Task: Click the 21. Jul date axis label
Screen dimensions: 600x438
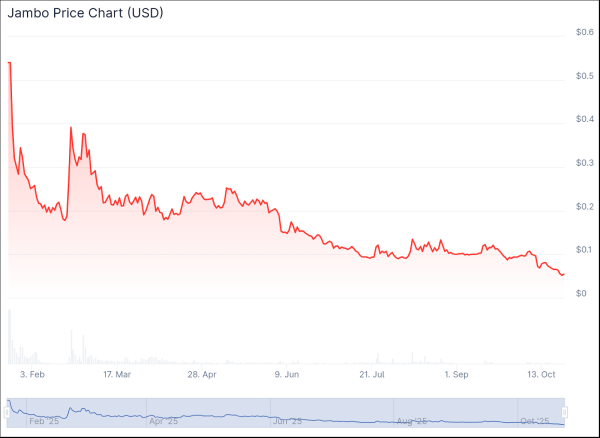Action: click(x=372, y=375)
